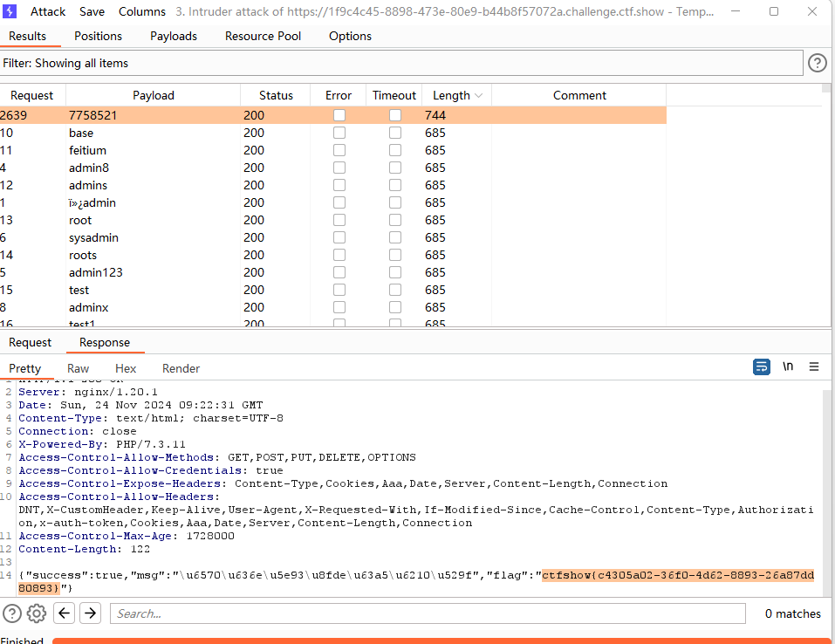
Task: Click the Burp Intruder lightning icon
Action: pos(10,11)
